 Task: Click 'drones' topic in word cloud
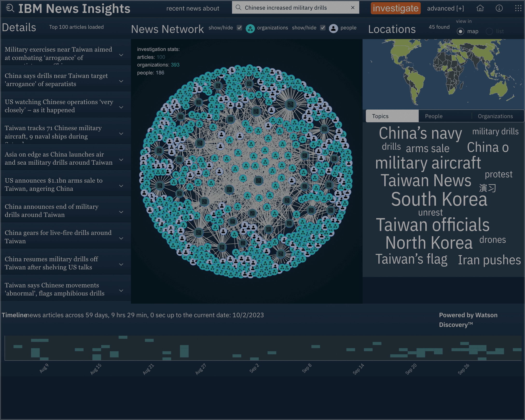(493, 240)
